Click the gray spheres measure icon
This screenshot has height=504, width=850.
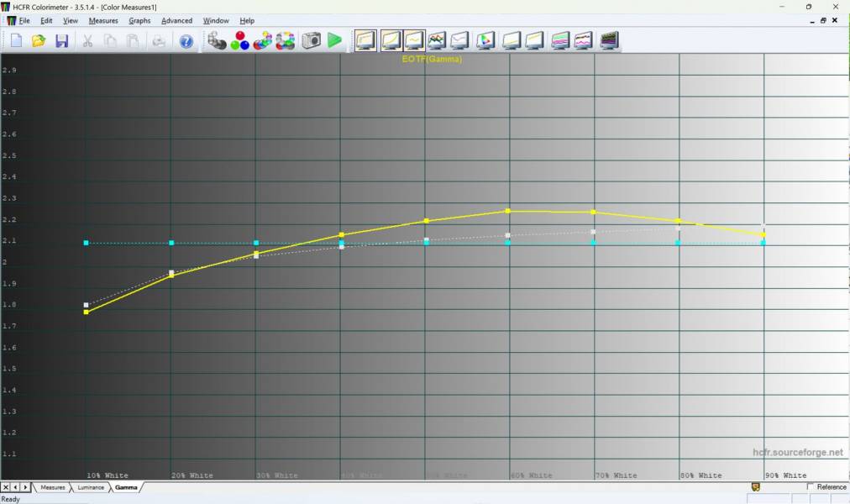[218, 40]
